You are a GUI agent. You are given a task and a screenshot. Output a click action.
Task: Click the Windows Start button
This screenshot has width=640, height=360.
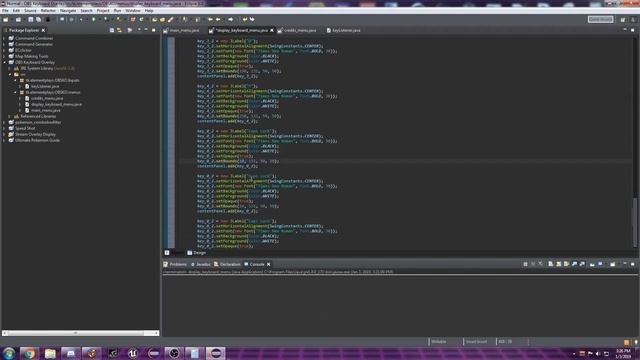click(9, 353)
